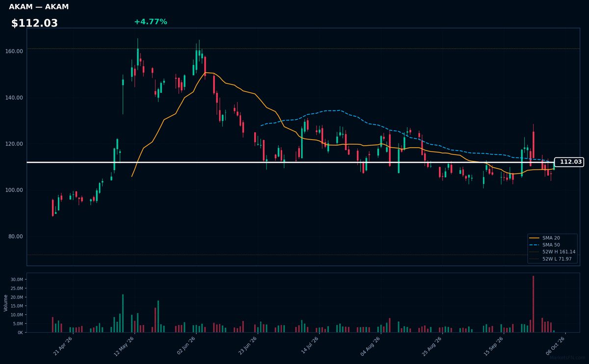Select the 52W L 71.97 legend entry
Screen dimensions: 589x364
click(551, 259)
